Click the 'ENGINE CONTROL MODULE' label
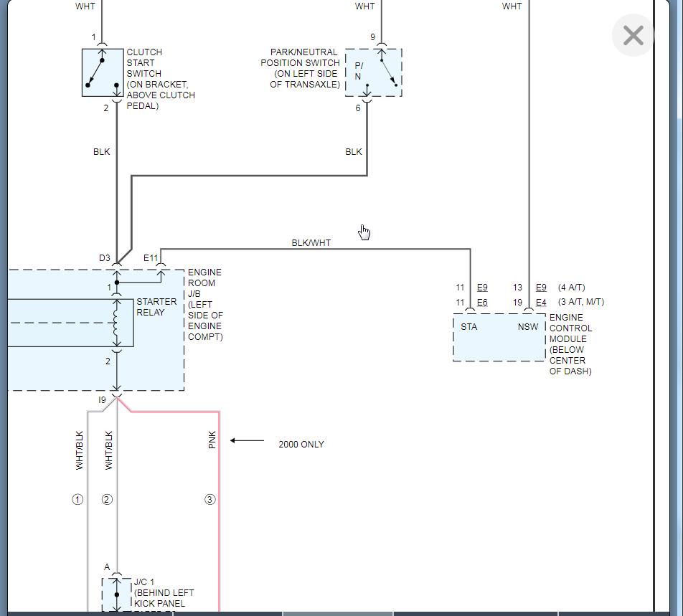Screen dimensions: 683x616 tap(570, 328)
